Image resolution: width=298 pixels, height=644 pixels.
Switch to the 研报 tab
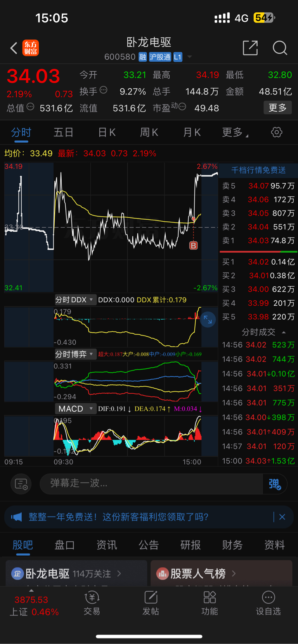191,545
